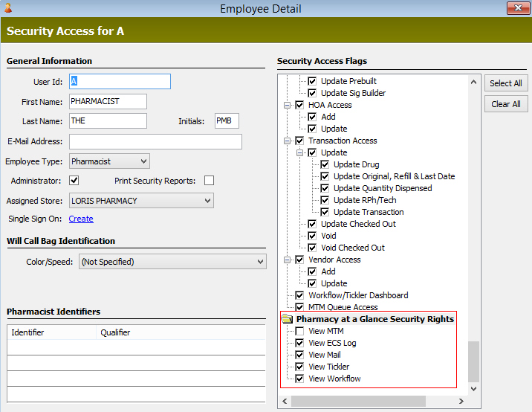532x412 pixels.
Task: Uncheck the Void Checked Out checkbox
Action: click(312, 248)
